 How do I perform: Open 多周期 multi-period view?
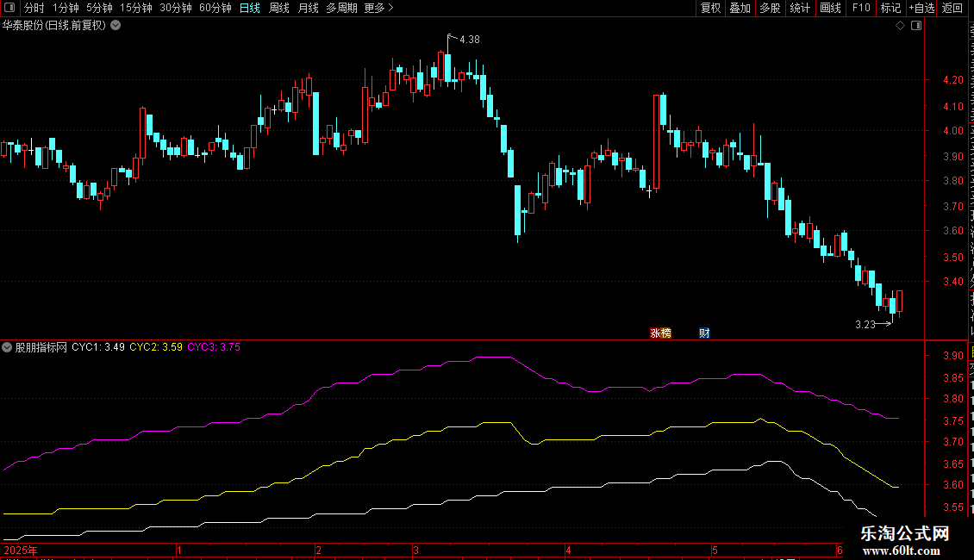tap(341, 8)
